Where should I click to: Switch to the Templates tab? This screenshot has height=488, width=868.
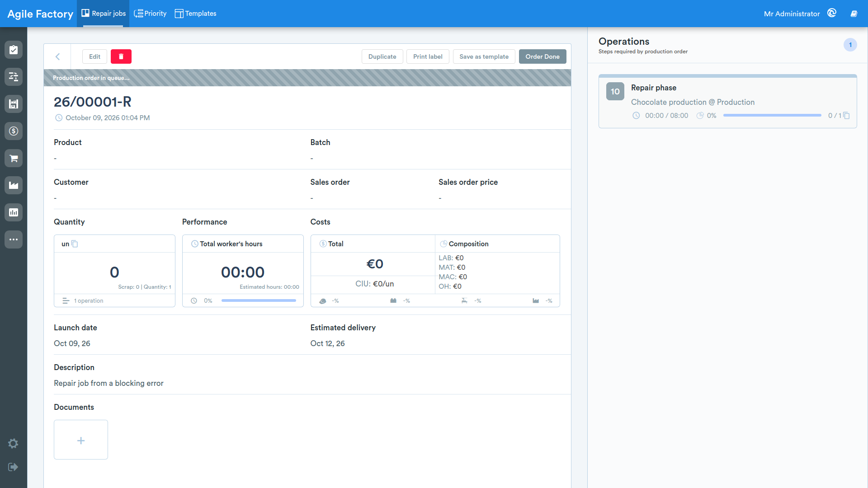point(196,14)
